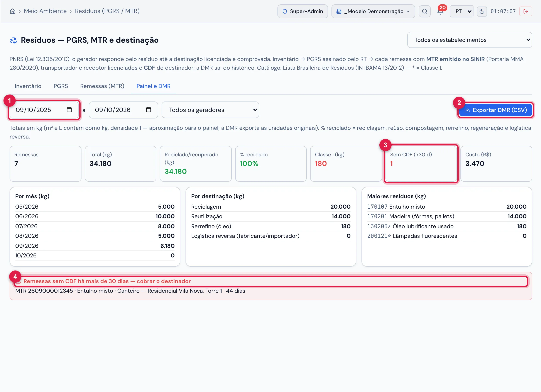
Task: Click the MTR 2609000012345 alert line
Action: [130, 291]
